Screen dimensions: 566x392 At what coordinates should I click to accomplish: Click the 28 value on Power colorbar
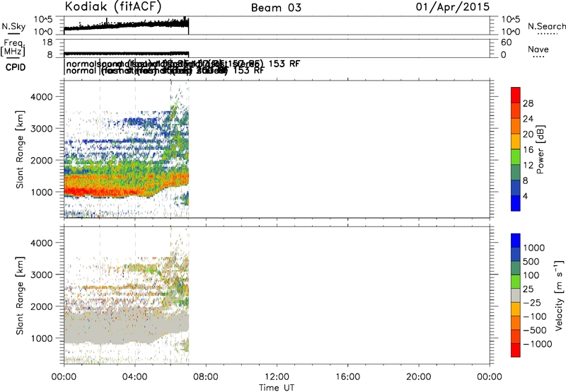click(528, 103)
